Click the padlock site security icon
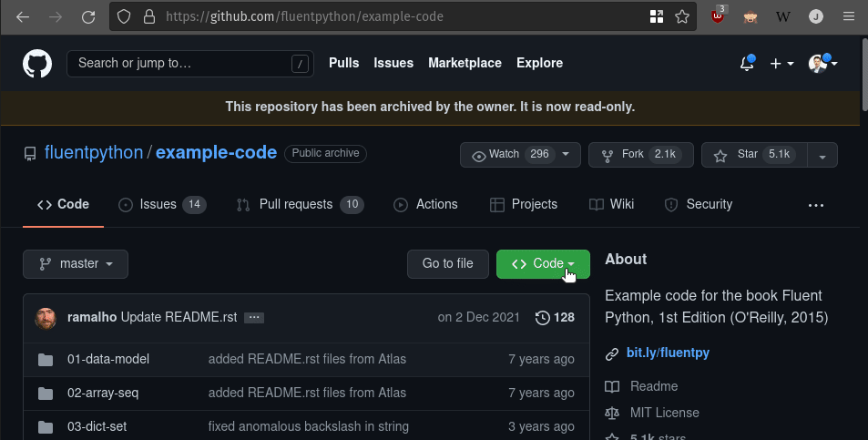 (149, 16)
